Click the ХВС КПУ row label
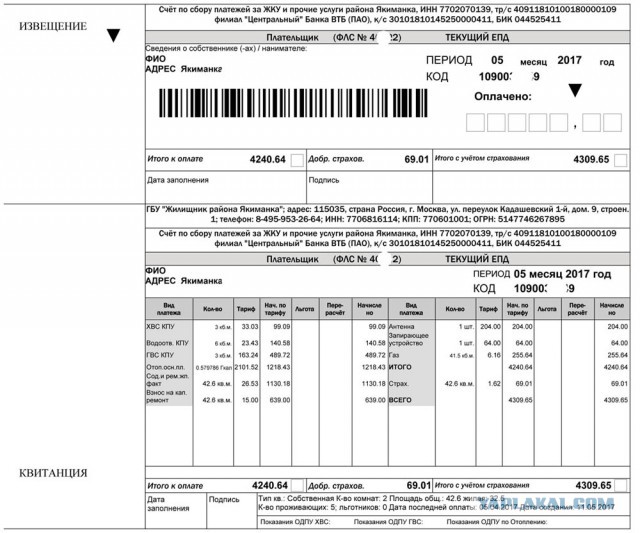640x533 pixels. click(160, 326)
